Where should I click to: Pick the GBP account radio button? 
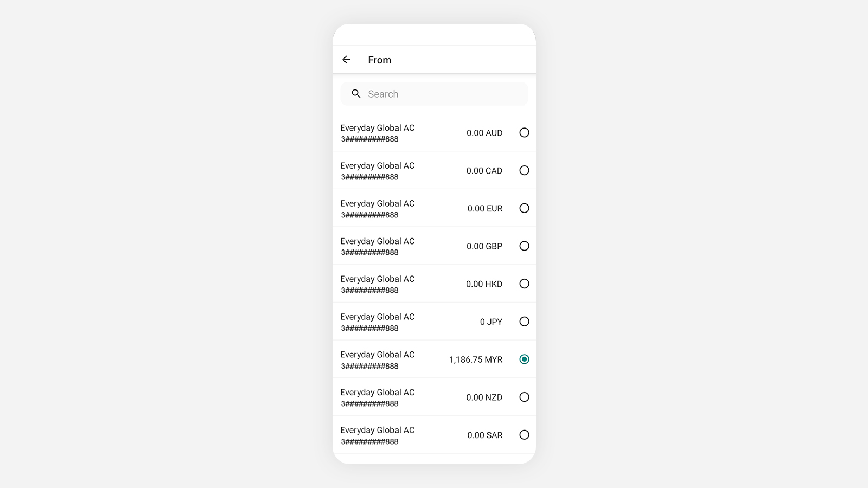[x=524, y=246]
